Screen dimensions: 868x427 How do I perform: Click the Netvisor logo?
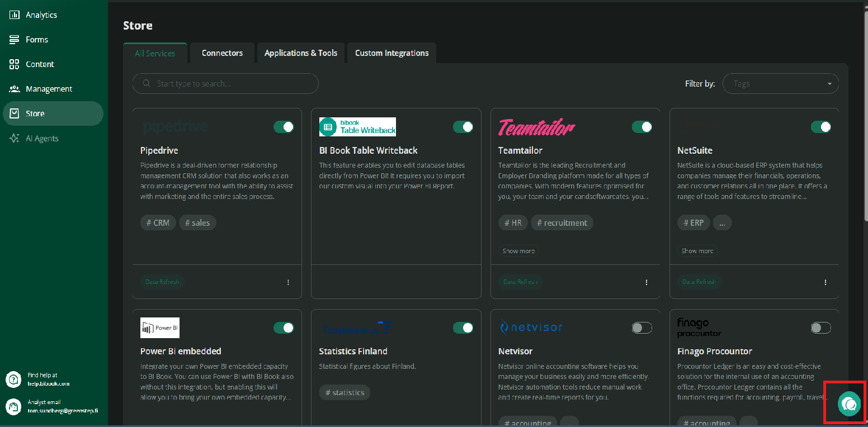531,328
